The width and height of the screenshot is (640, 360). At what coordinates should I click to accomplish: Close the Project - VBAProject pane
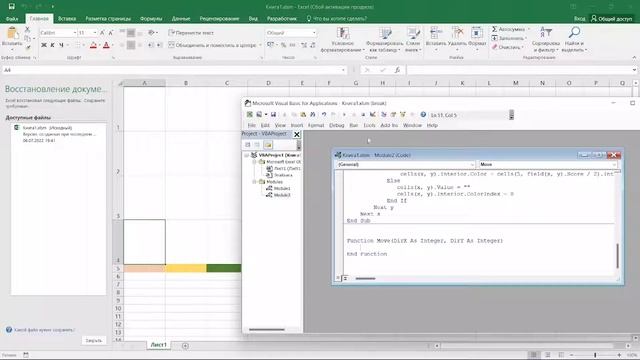297,134
